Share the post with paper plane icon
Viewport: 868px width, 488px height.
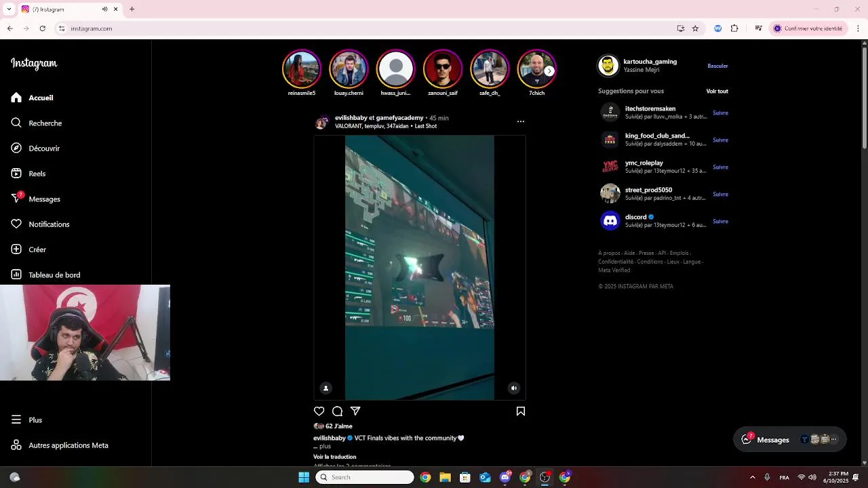tap(355, 411)
